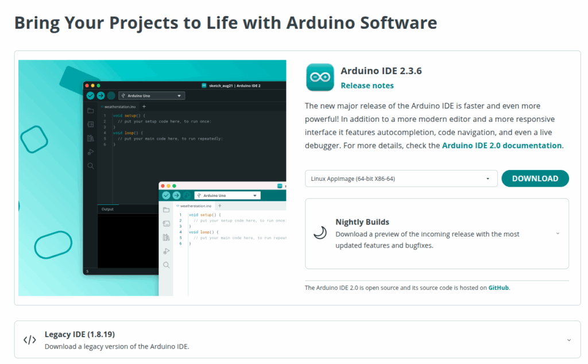
Task: Click magnifier search icon in dark IDE sidebar
Action: pyautogui.click(x=90, y=166)
